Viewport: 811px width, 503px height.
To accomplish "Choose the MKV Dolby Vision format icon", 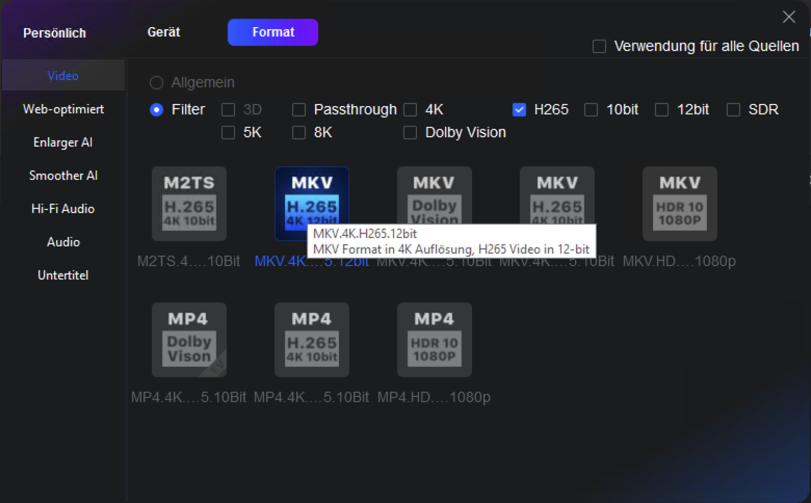I will 434,204.
